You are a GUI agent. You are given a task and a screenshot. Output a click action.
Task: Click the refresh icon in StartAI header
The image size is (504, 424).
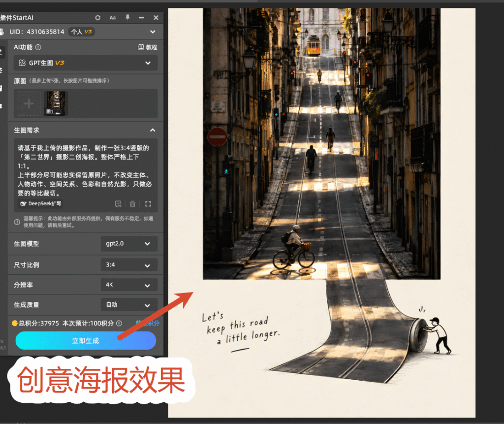(98, 18)
